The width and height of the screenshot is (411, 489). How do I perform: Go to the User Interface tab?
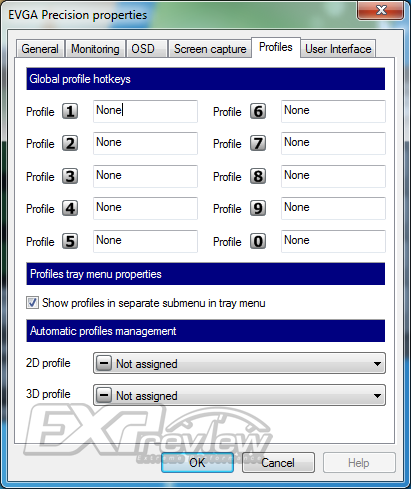(338, 49)
